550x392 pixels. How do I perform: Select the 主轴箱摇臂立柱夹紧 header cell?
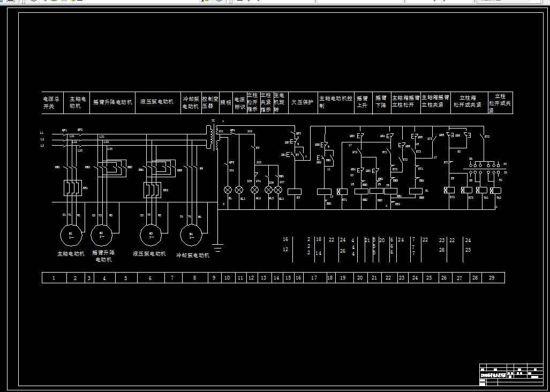(x=435, y=103)
